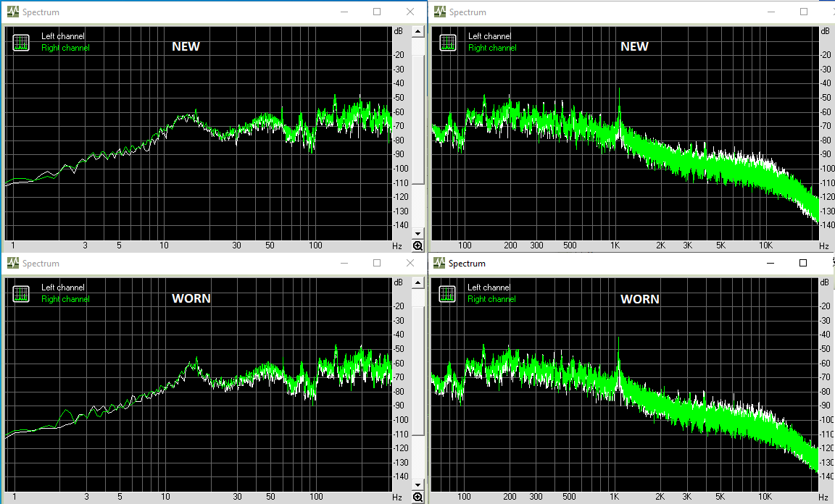This screenshot has width=835, height=504.
Task: Click 'Right channel' legend in NEW 100 Hz-10K window
Action: [492, 48]
